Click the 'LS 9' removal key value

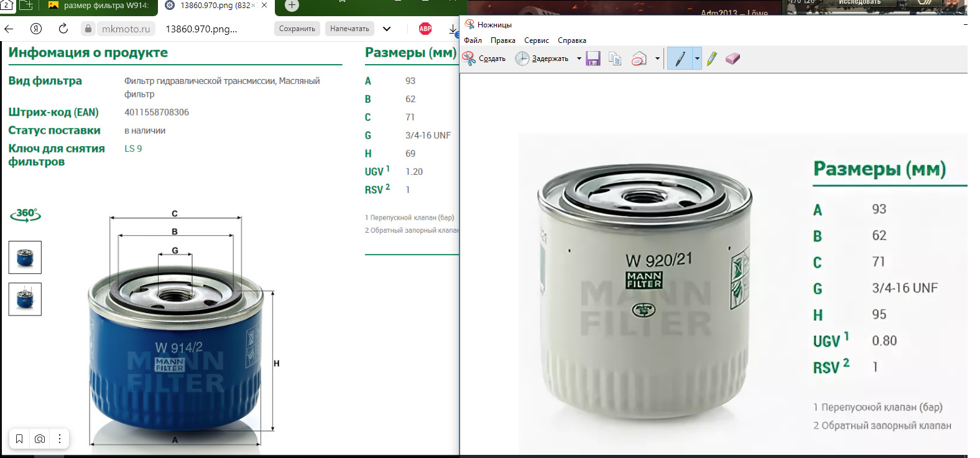(x=133, y=149)
